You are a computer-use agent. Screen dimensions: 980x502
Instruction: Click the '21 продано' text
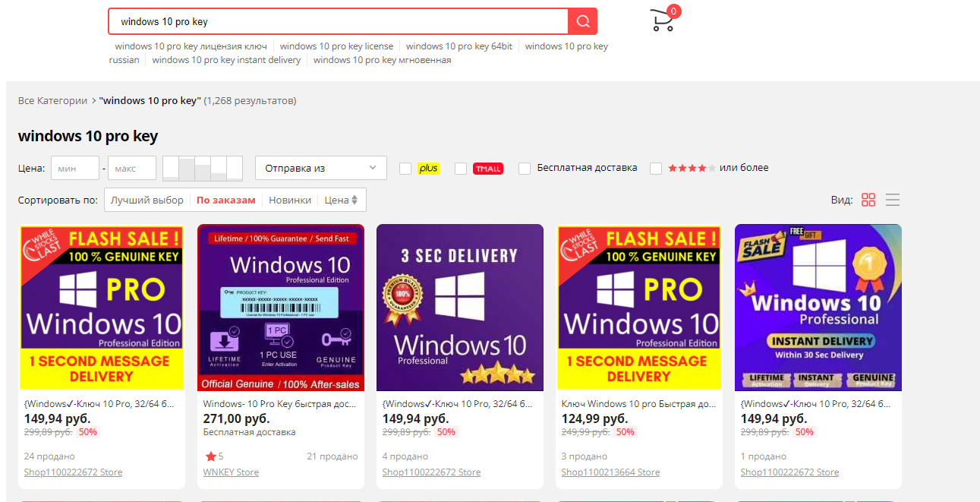332,456
